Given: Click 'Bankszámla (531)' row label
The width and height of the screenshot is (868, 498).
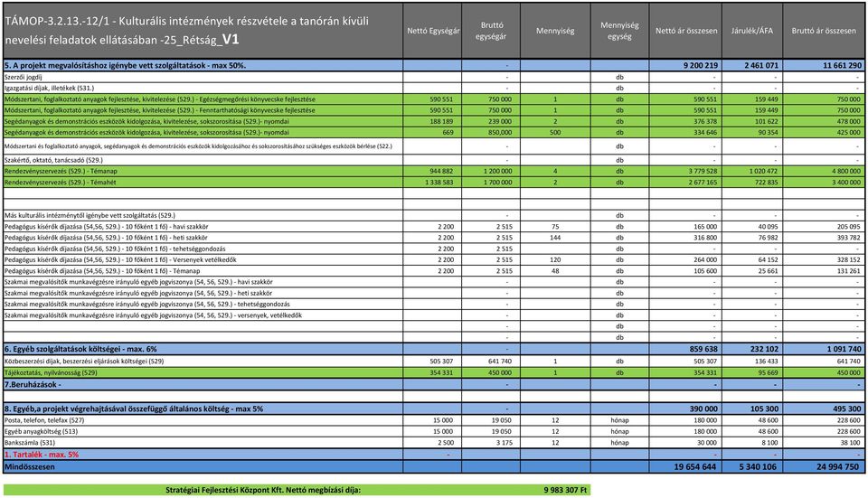Looking at the screenshot, I should pos(30,443).
